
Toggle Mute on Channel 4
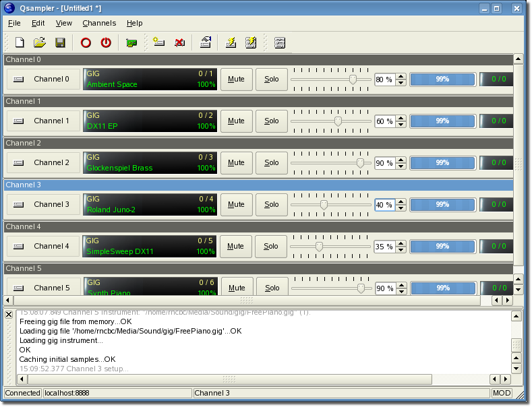236,247
